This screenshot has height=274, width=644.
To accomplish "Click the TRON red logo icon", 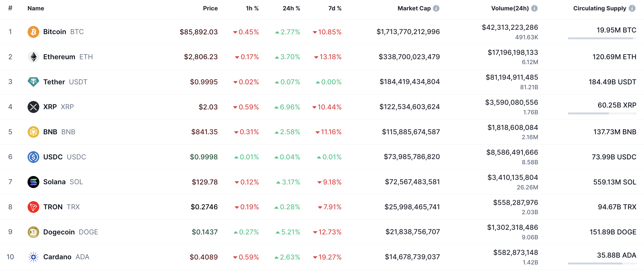I will (33, 207).
